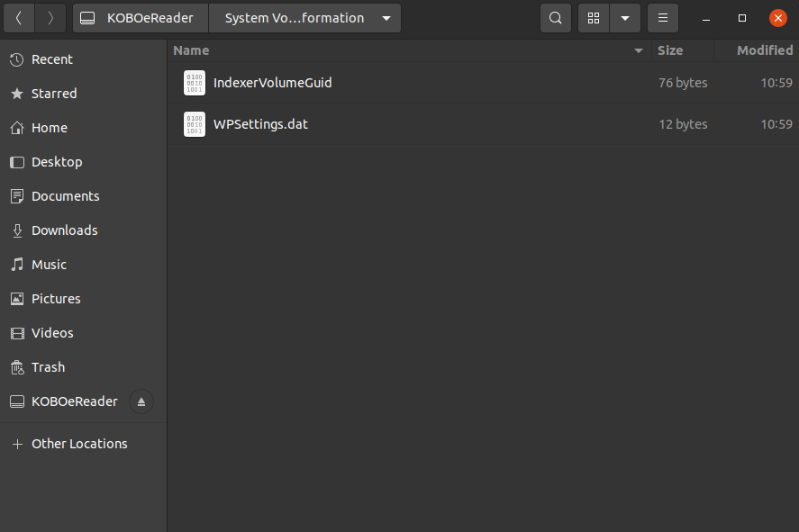Sort files by Name column header

[x=191, y=50]
